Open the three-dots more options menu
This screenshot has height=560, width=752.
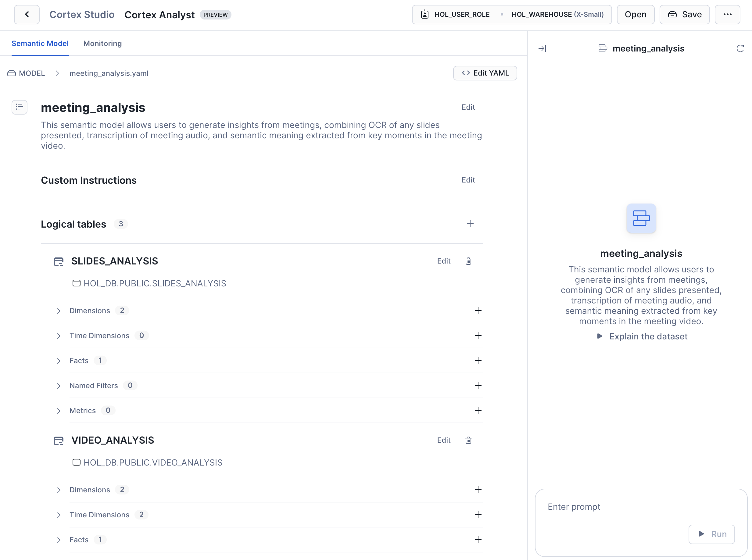coord(727,15)
